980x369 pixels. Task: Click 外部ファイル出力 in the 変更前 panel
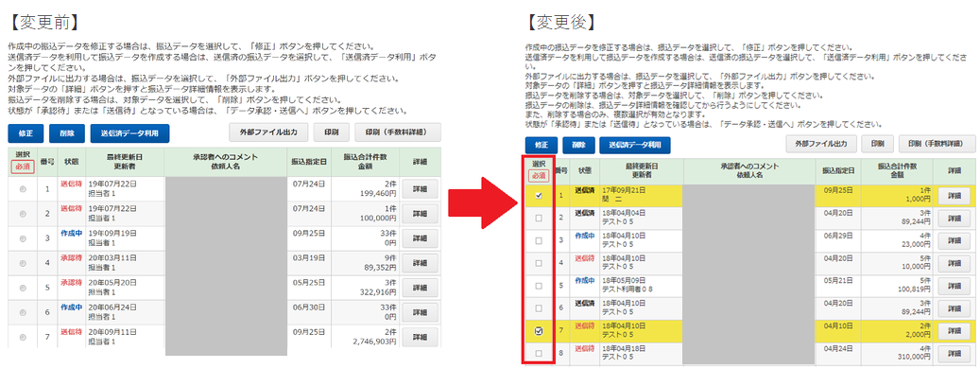point(268,132)
